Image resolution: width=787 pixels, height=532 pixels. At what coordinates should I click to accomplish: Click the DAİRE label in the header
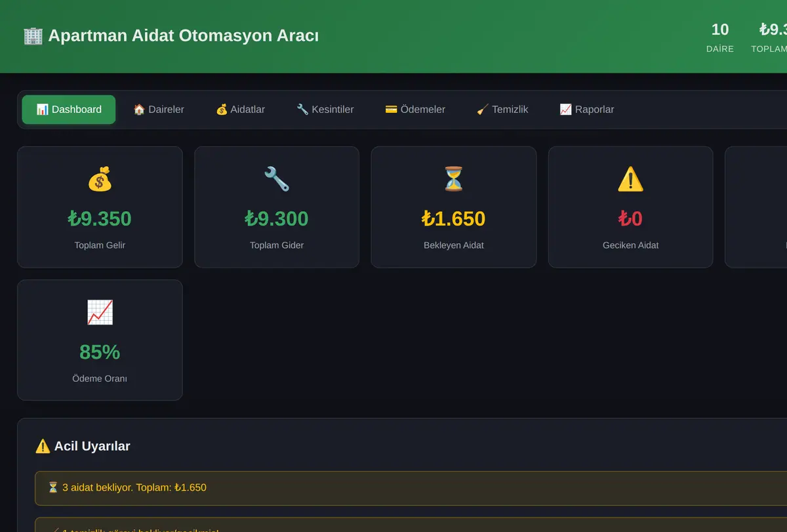(720, 49)
